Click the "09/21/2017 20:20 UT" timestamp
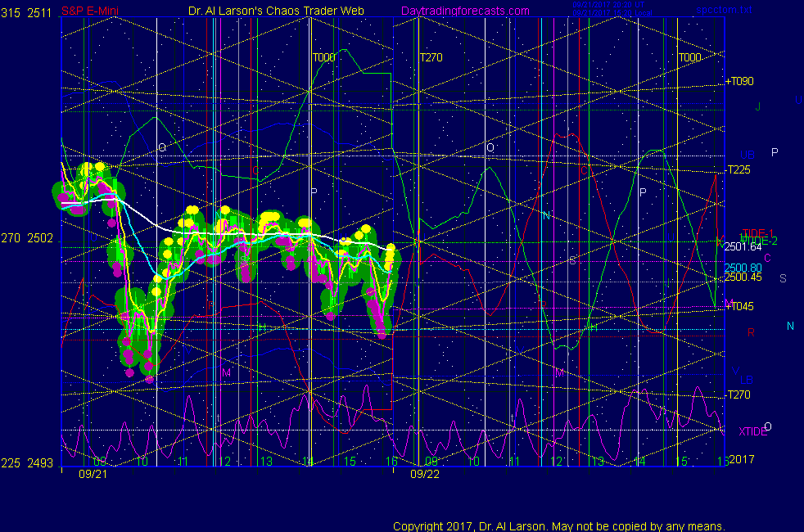804x532 pixels. click(608, 5)
